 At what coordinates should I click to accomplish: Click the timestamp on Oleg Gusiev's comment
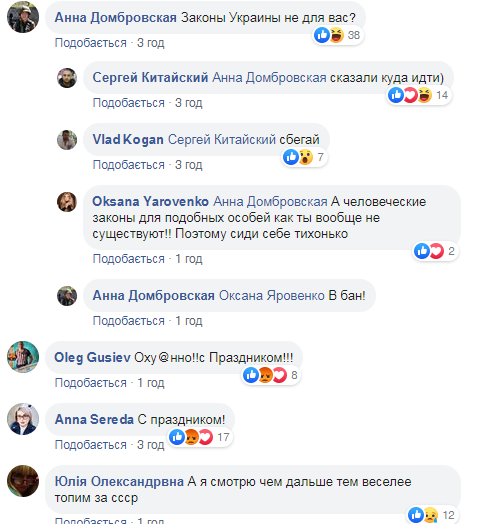(151, 383)
